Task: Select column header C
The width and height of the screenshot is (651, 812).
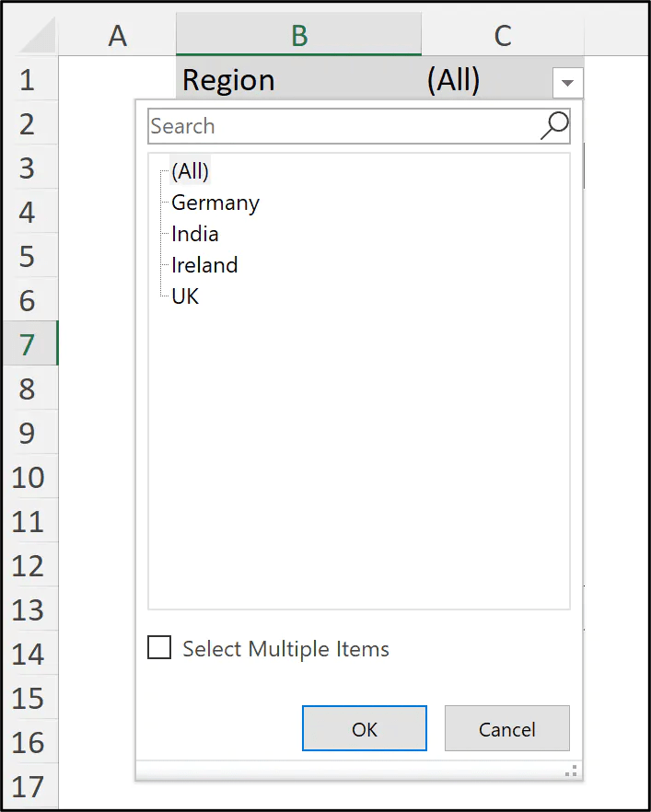Action: pyautogui.click(x=502, y=35)
